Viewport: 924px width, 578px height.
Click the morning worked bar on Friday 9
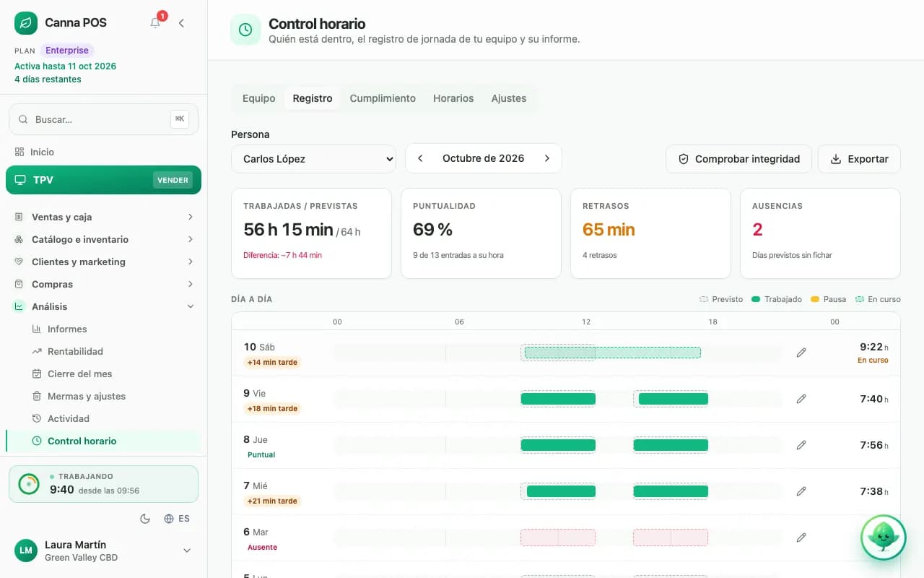pyautogui.click(x=558, y=399)
